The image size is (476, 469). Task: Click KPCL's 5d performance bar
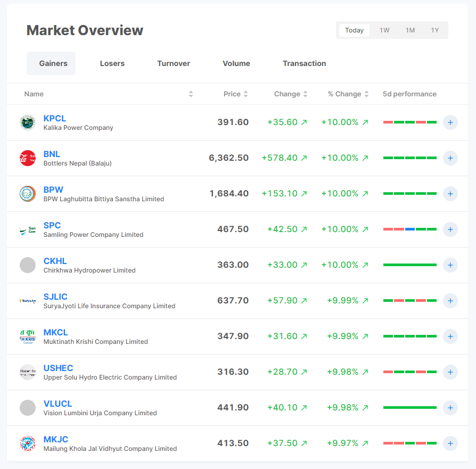(410, 122)
